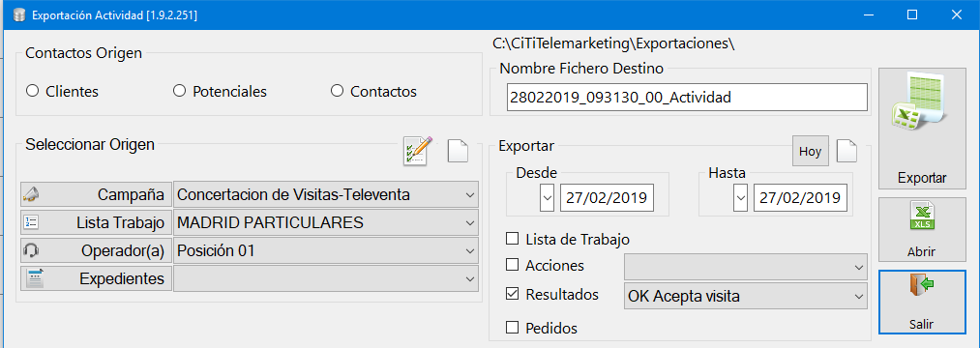
Task: Click blank page icon in Seleccionar Origen
Action: pyautogui.click(x=458, y=151)
